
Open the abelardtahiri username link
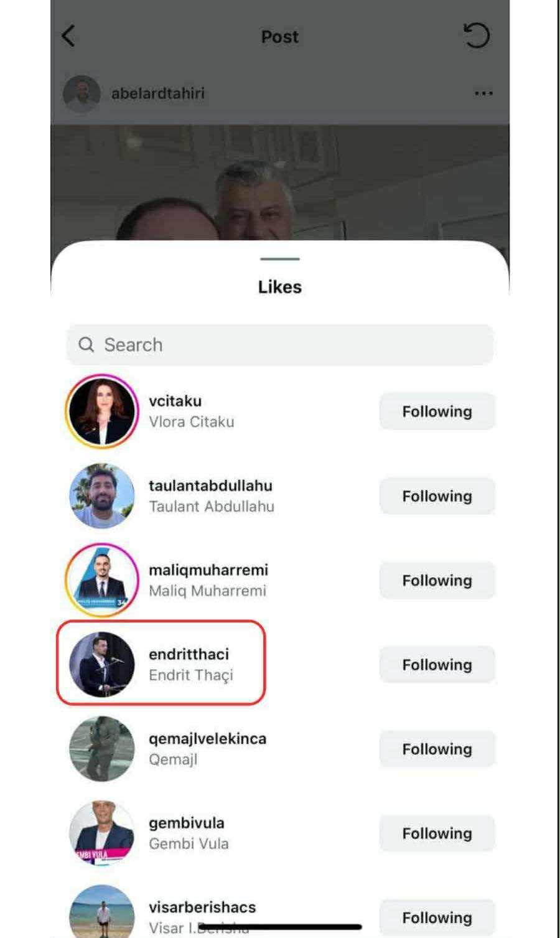pyautogui.click(x=158, y=93)
